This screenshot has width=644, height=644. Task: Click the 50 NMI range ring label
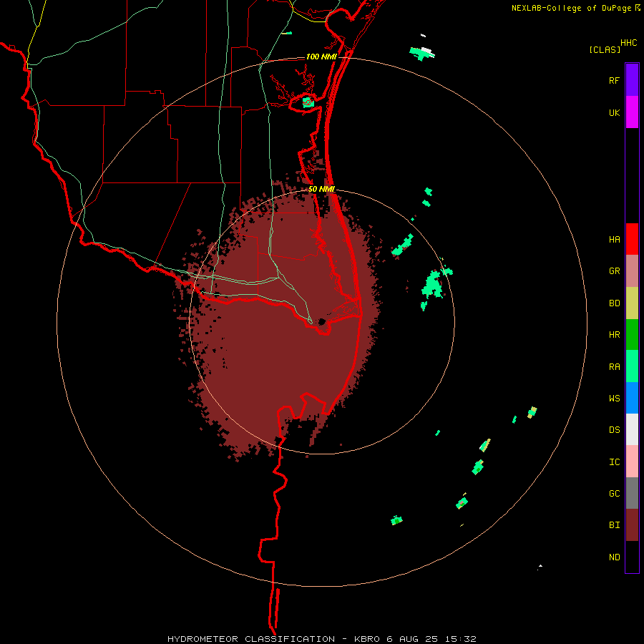click(x=321, y=189)
